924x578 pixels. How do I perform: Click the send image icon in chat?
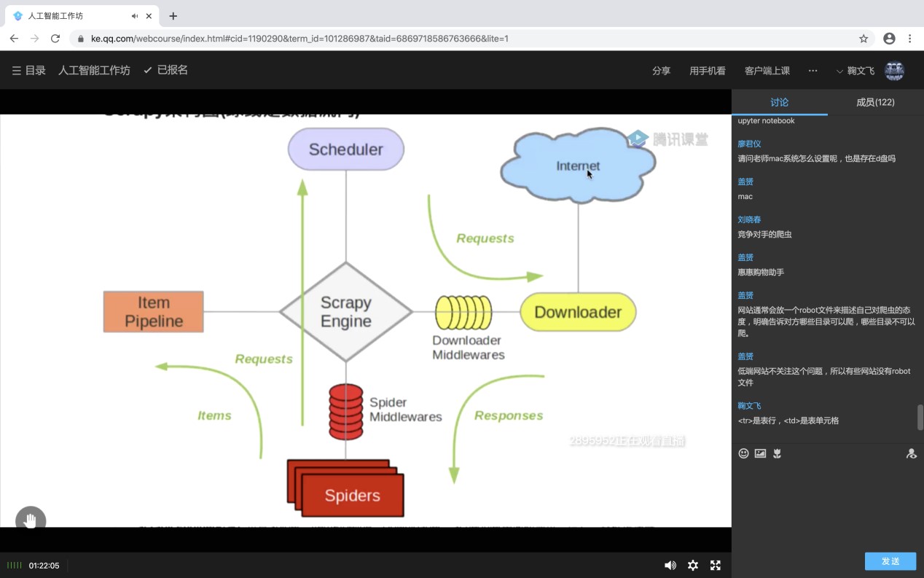[760, 453]
